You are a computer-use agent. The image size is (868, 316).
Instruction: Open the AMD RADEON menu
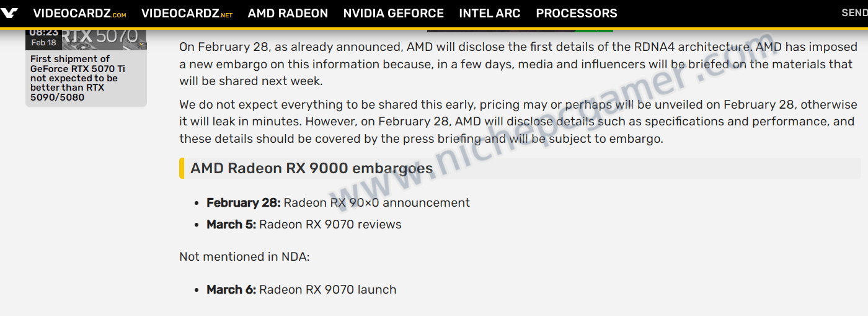coord(288,13)
